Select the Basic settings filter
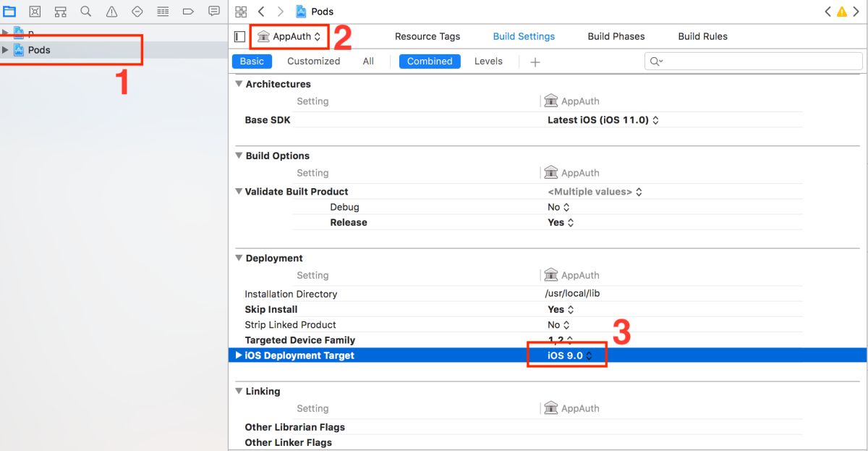 click(252, 62)
